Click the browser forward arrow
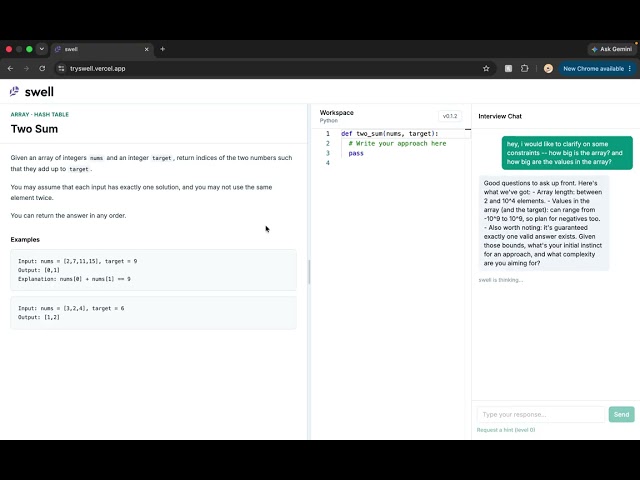The width and height of the screenshot is (640, 480). click(x=27, y=69)
